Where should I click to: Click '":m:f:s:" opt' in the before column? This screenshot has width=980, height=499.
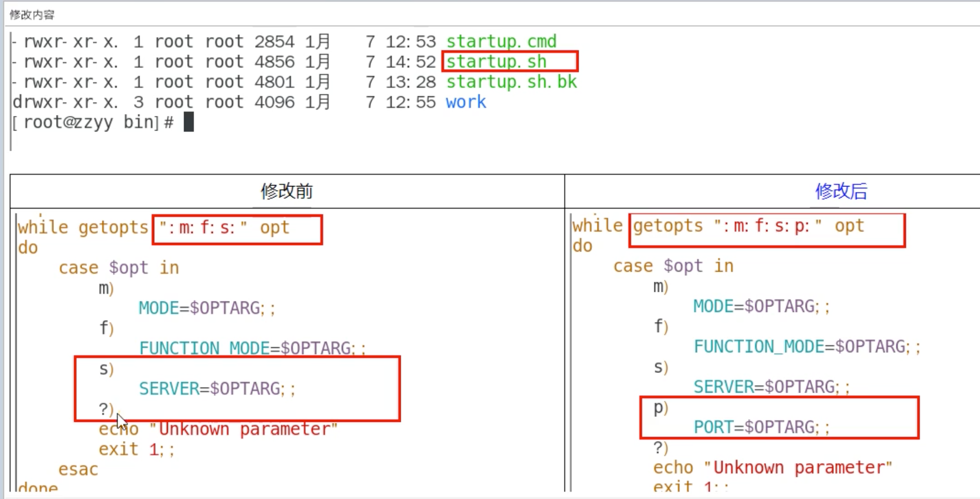(x=224, y=228)
